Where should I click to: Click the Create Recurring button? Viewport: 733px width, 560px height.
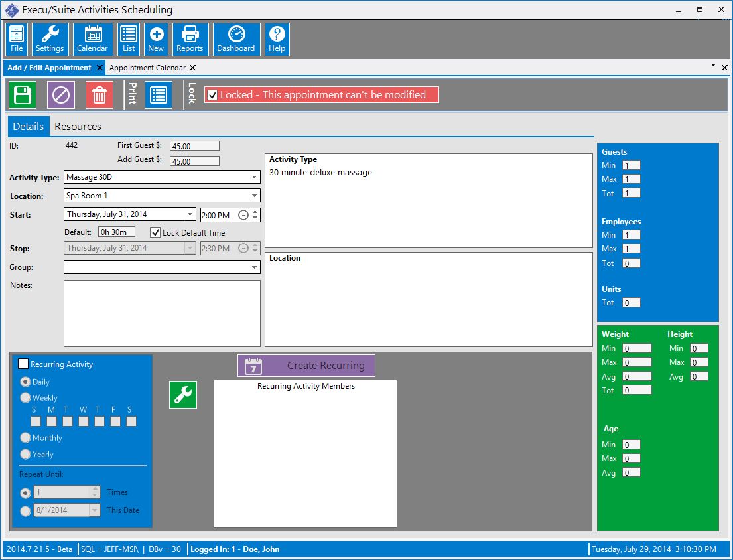306,366
